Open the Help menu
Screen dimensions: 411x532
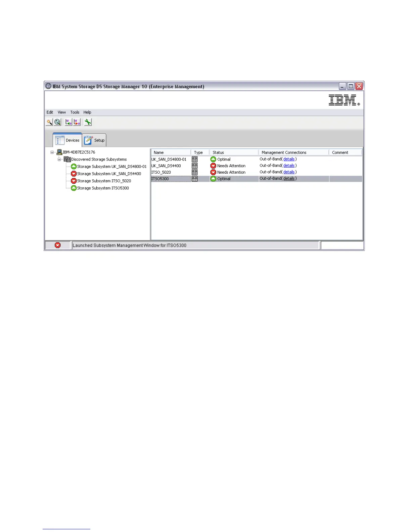point(87,112)
